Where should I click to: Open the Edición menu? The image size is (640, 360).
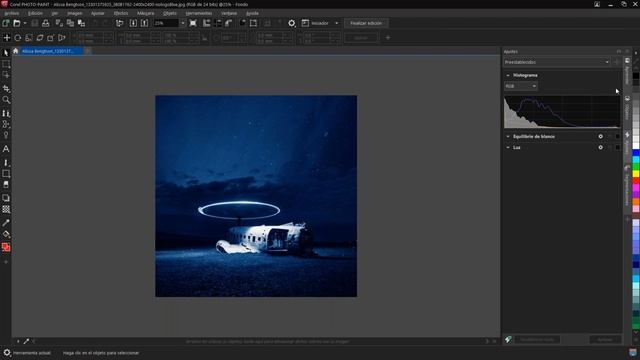point(35,13)
